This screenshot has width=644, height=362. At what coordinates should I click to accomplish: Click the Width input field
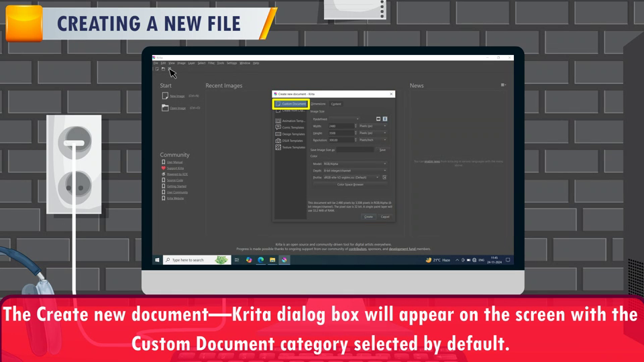click(341, 126)
